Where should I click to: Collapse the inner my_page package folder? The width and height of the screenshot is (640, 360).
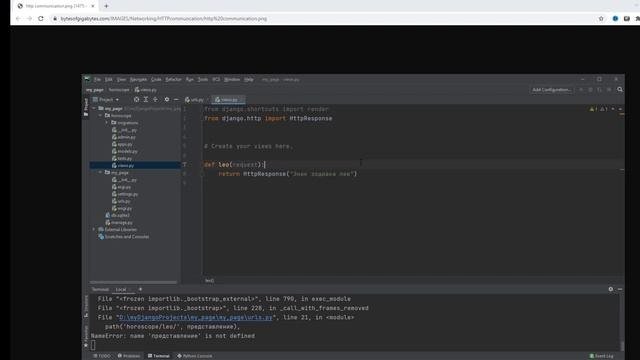coord(100,173)
